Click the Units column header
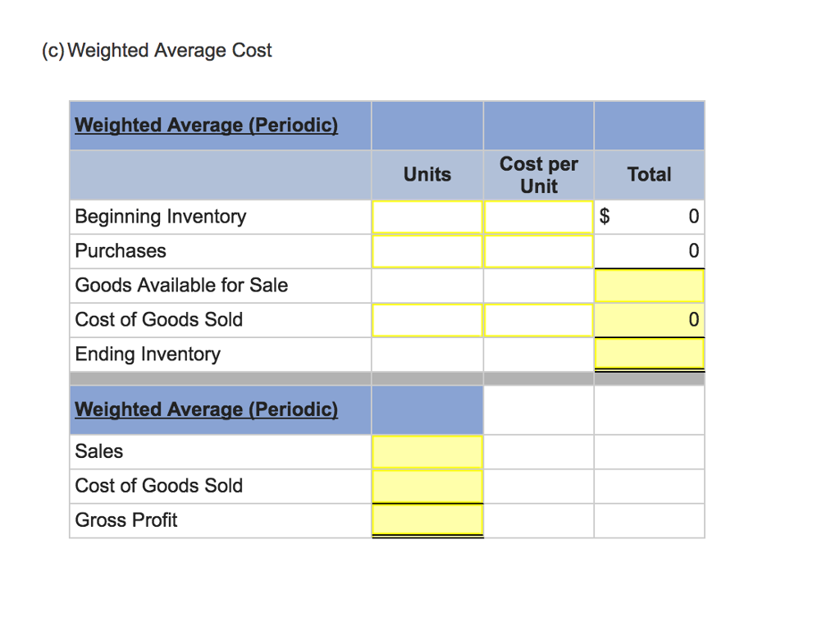 [x=427, y=175]
